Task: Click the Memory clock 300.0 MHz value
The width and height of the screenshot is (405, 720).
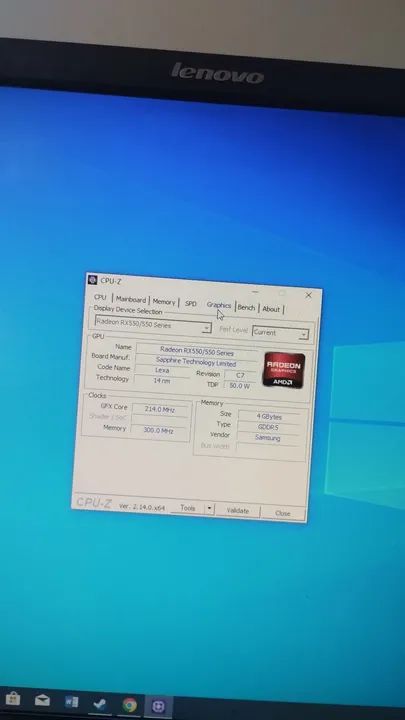Action: pyautogui.click(x=159, y=431)
